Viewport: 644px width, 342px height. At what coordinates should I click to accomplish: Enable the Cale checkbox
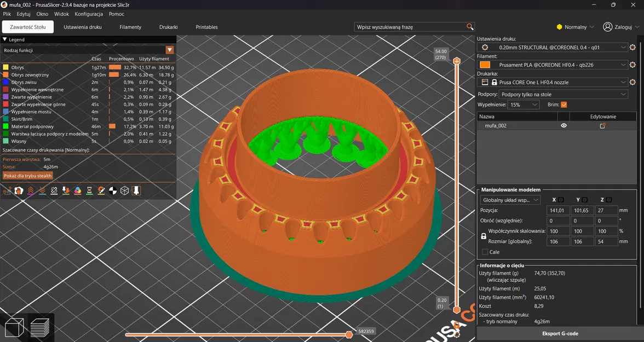coord(485,252)
